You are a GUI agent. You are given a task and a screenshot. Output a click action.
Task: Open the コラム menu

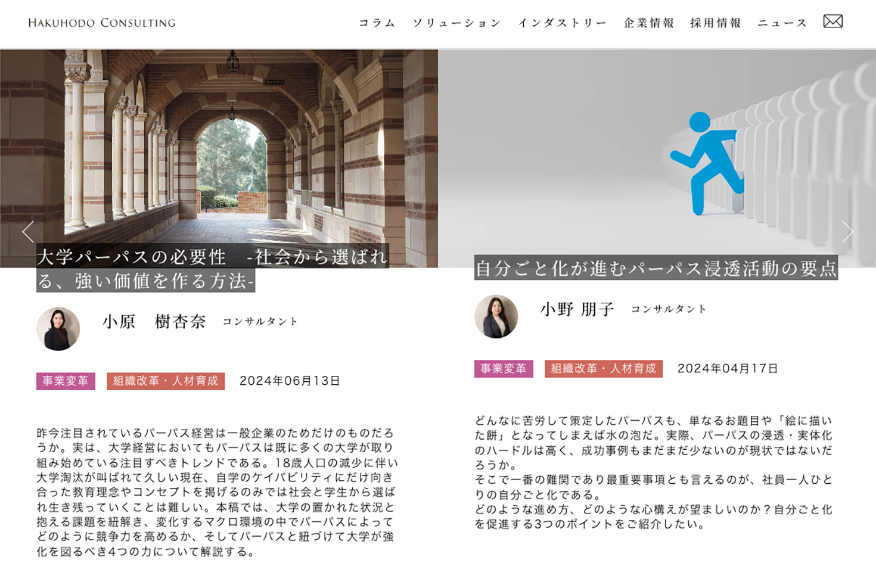pyautogui.click(x=377, y=23)
